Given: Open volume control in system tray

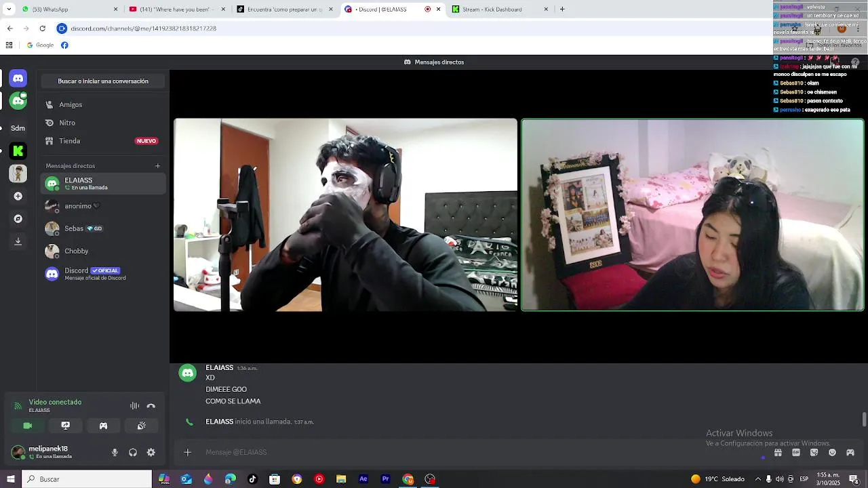Looking at the screenshot, I should click(x=779, y=479).
